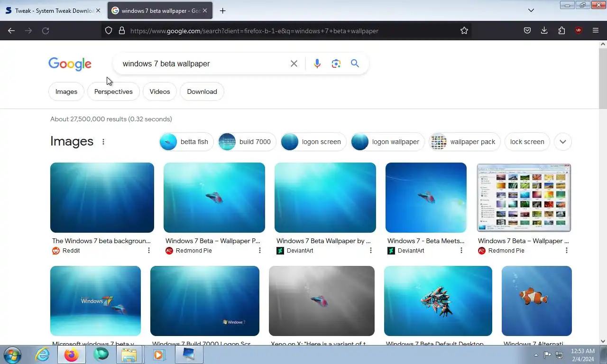Close the Tweak - System Tweak tab
Viewport: 607px width, 364px height.
[98, 10]
